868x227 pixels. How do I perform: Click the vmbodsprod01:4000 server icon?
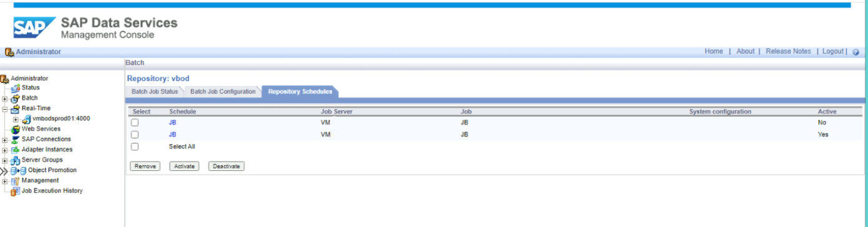(26, 118)
